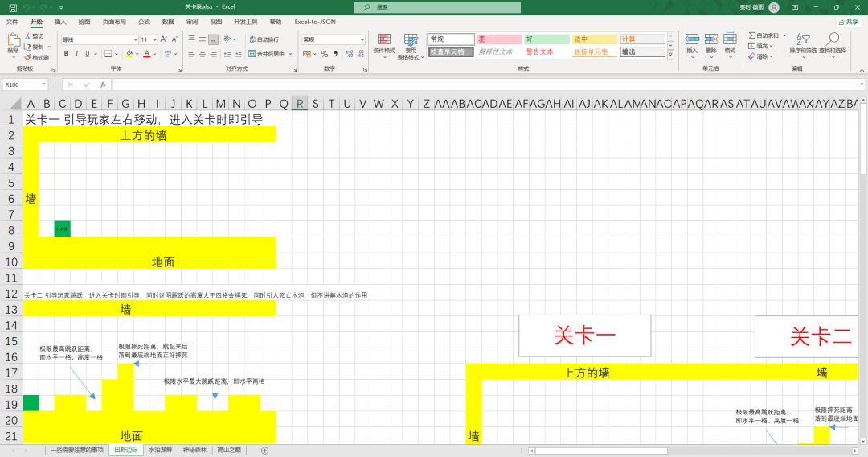Toggle center text alignment
868x457 pixels.
click(203, 54)
